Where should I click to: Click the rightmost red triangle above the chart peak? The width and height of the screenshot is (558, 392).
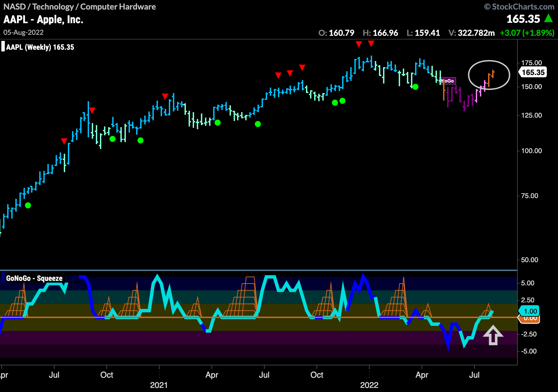371,43
